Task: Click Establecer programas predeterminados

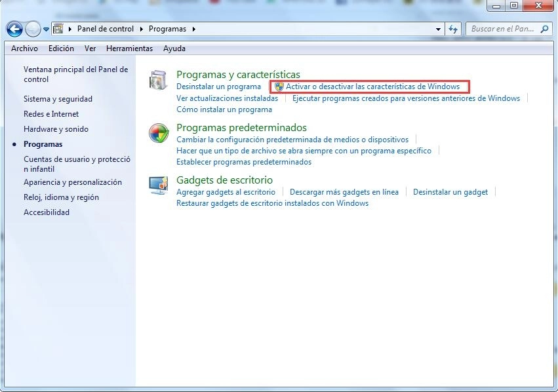Action: coord(244,162)
